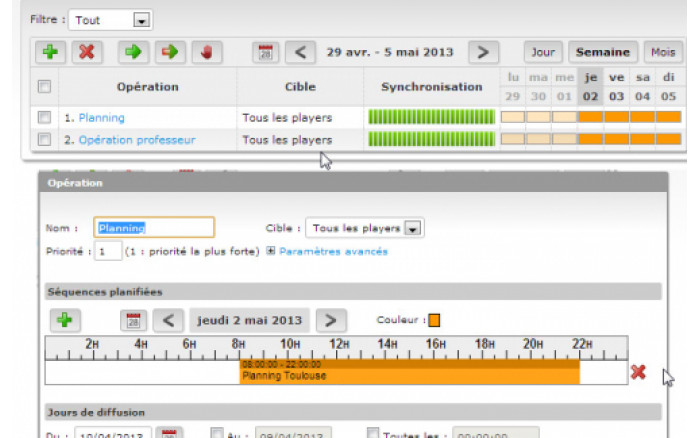Open calendar icon in Séquences planifiées
Image resolution: width=700 pixels, height=438 pixels.
coord(134,321)
